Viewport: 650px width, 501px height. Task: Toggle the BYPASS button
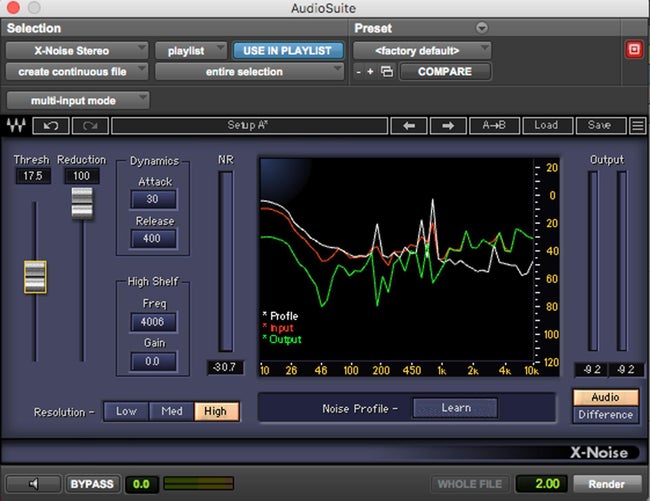point(92,484)
